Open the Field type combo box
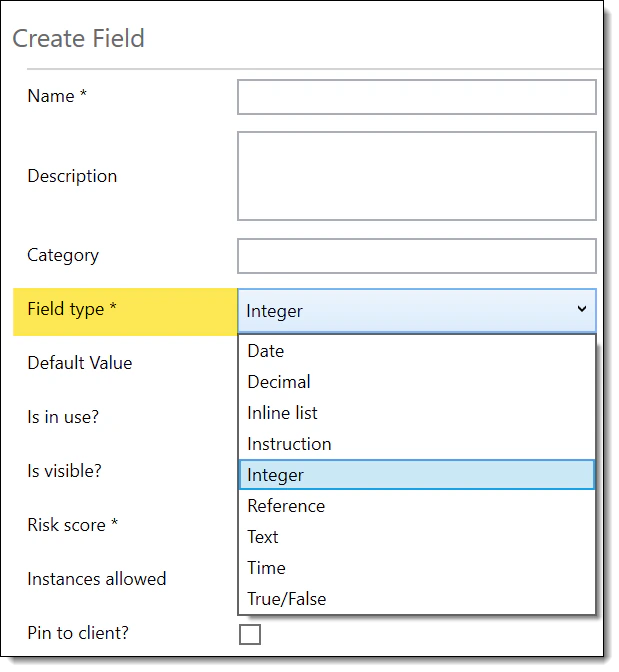This screenshot has height=672, width=619. pyautogui.click(x=417, y=311)
